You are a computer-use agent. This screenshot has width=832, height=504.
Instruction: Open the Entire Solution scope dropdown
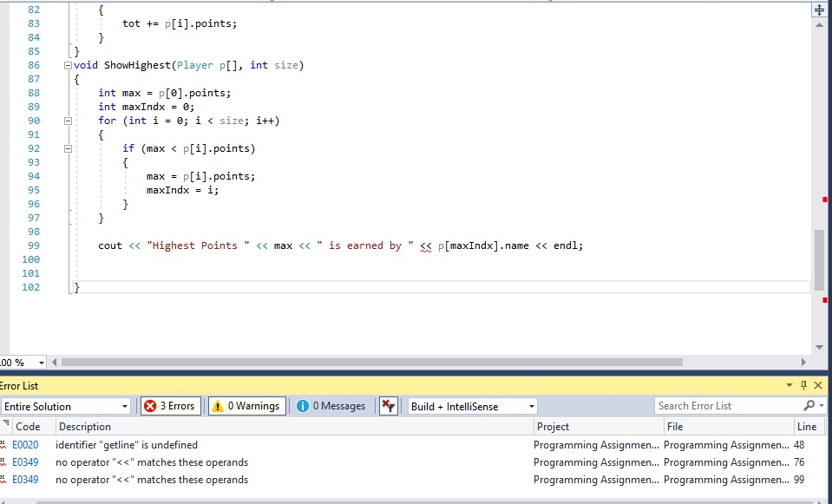pyautogui.click(x=65, y=406)
